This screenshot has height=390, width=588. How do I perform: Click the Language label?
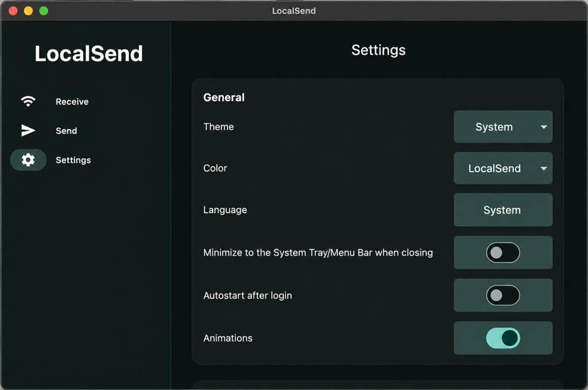tap(225, 210)
